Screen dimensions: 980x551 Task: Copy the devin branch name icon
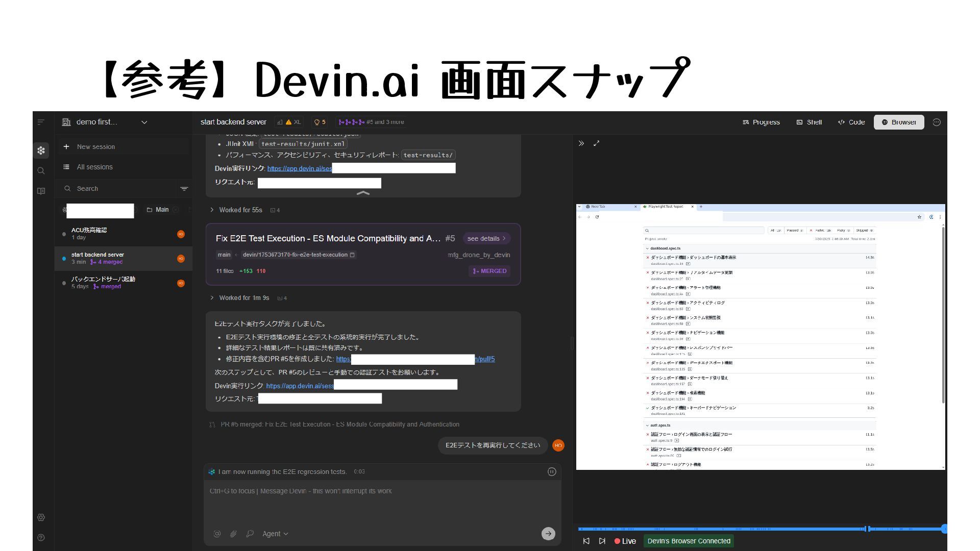click(352, 255)
